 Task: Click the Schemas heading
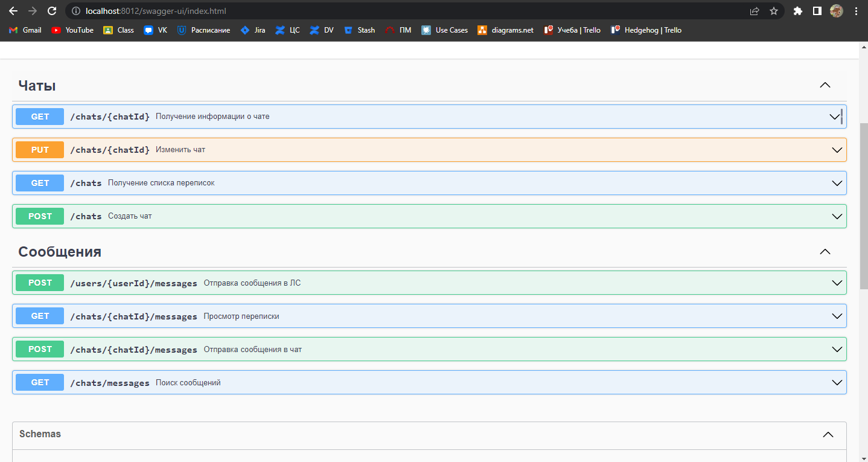tap(40, 434)
